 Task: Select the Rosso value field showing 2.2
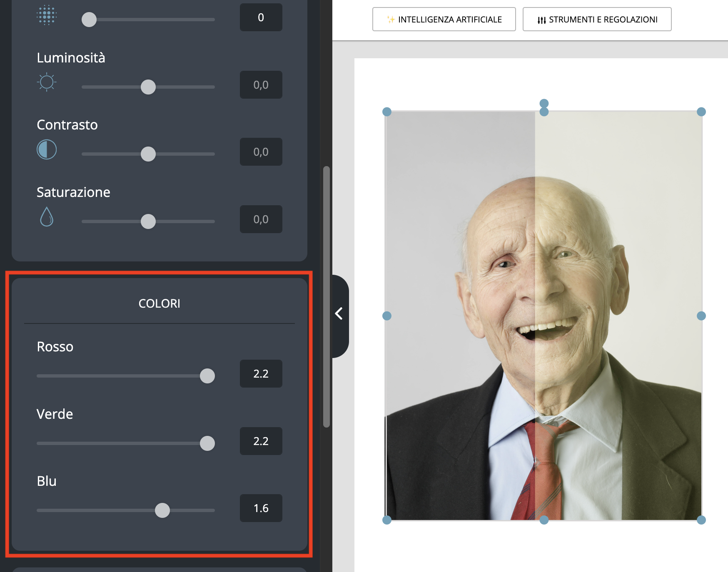261,374
